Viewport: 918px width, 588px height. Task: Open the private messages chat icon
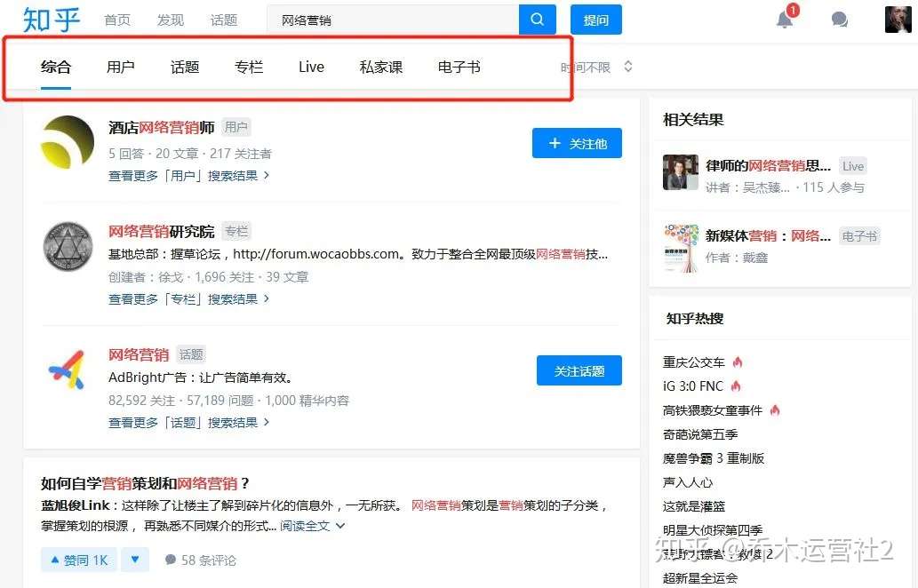point(840,20)
